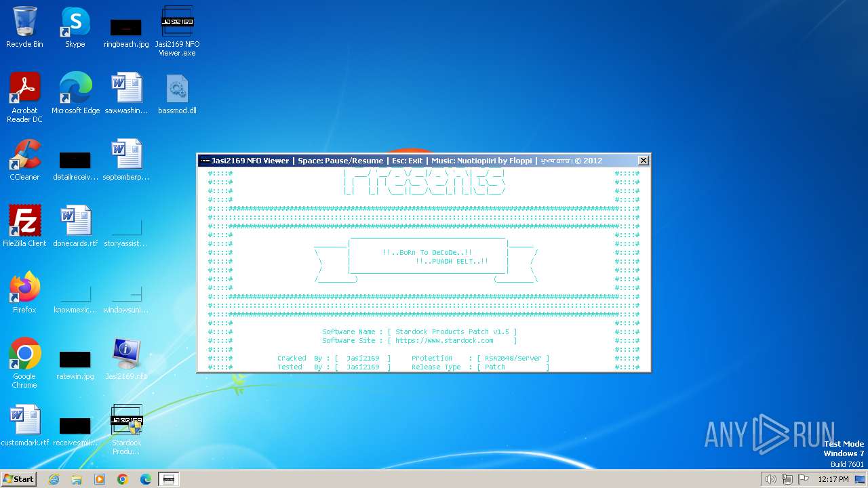Open Chrome from the taskbar
868x488 pixels.
tap(123, 479)
